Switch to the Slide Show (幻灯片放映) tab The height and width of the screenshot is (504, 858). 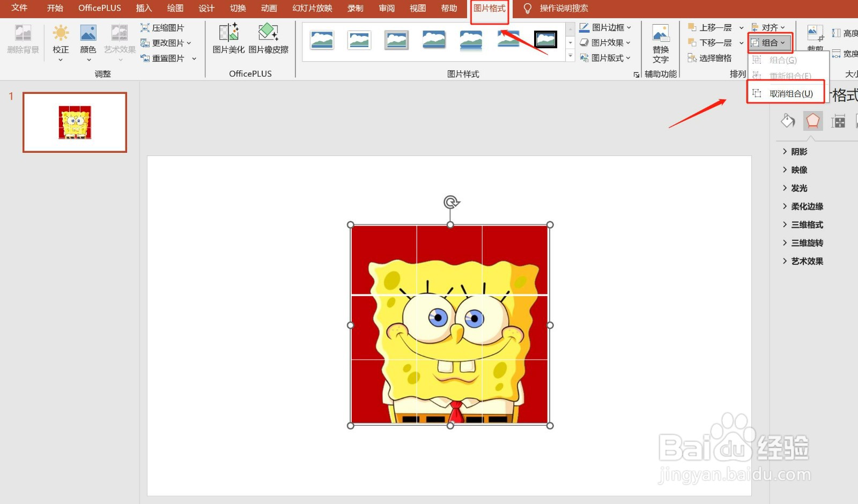(312, 8)
